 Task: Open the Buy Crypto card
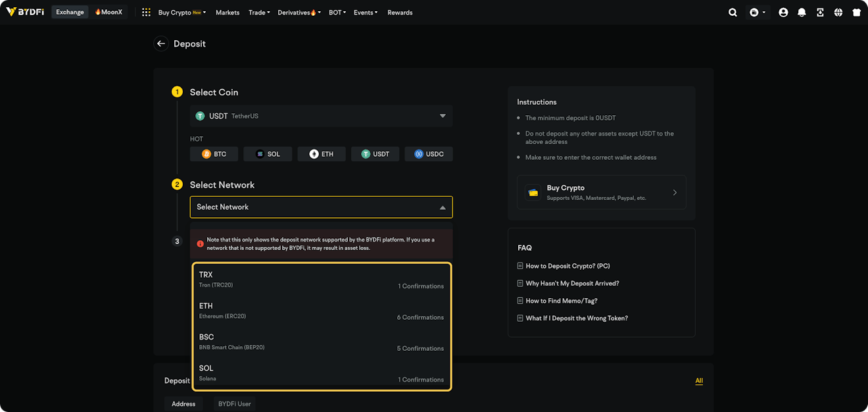click(601, 192)
